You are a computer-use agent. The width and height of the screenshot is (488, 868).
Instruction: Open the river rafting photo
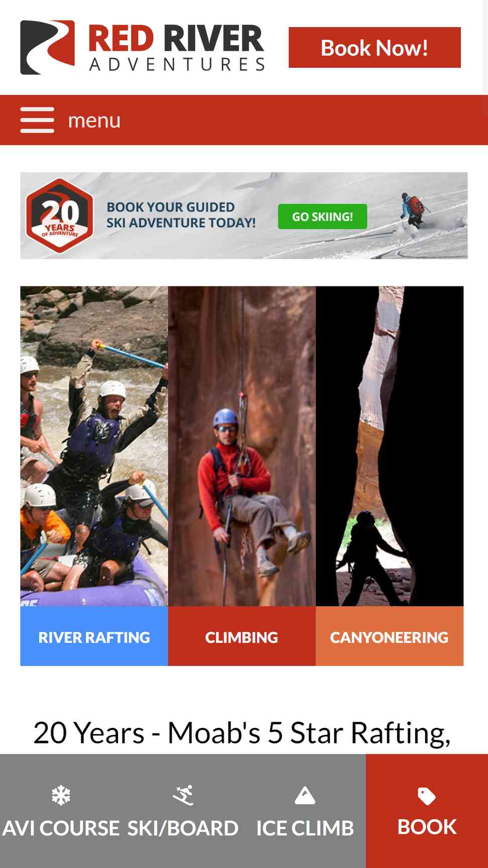(94, 446)
